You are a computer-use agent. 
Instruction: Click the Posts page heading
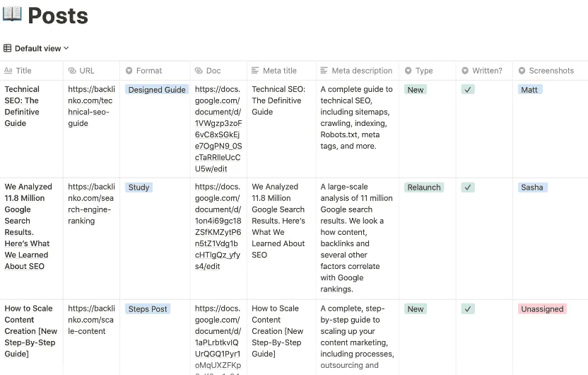coord(58,16)
